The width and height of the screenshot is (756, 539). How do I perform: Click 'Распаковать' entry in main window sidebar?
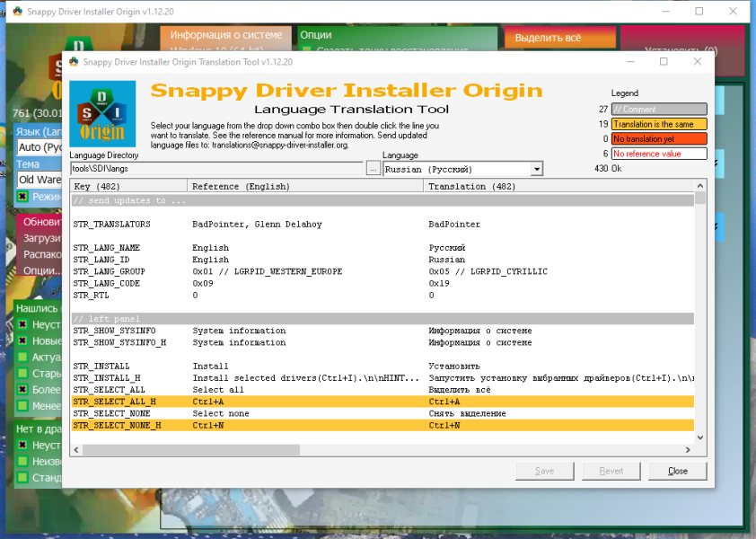click(42, 254)
